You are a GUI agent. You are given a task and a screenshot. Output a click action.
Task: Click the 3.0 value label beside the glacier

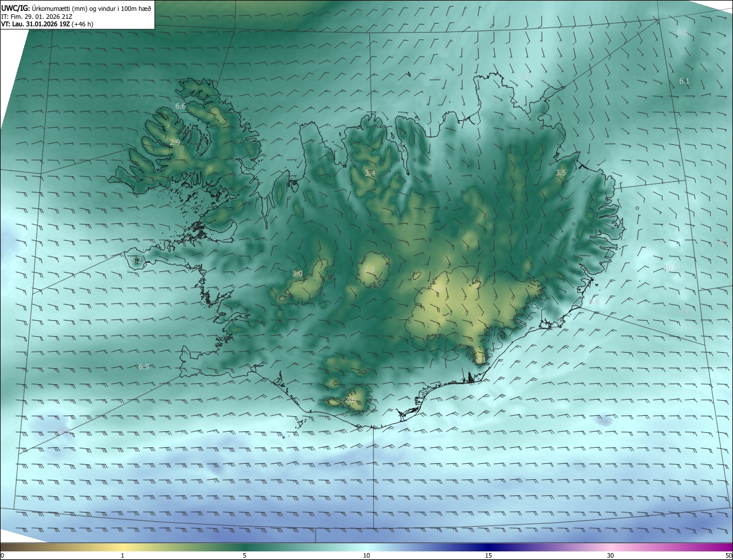coord(297,274)
